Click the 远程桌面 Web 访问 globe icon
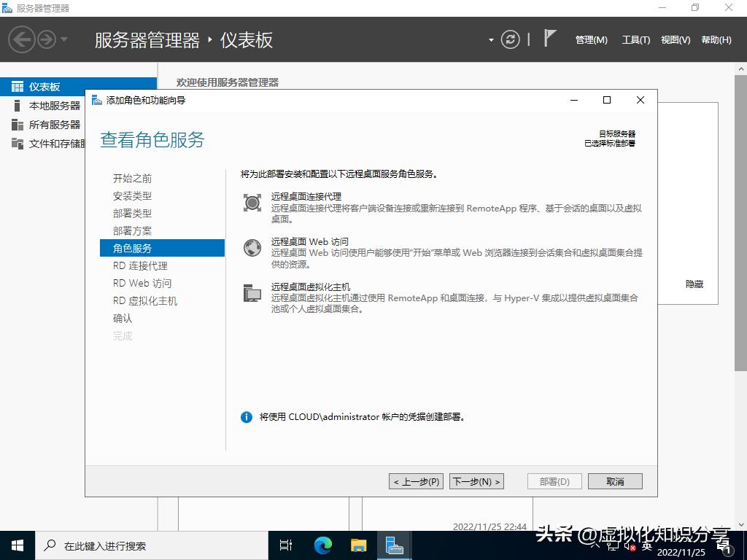This screenshot has width=747, height=560. tap(252, 247)
